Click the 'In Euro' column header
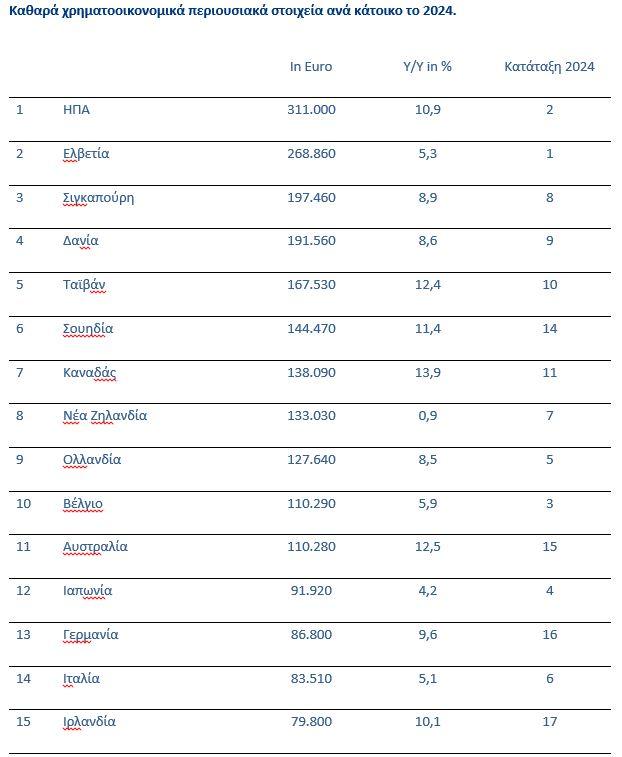 [x=311, y=67]
